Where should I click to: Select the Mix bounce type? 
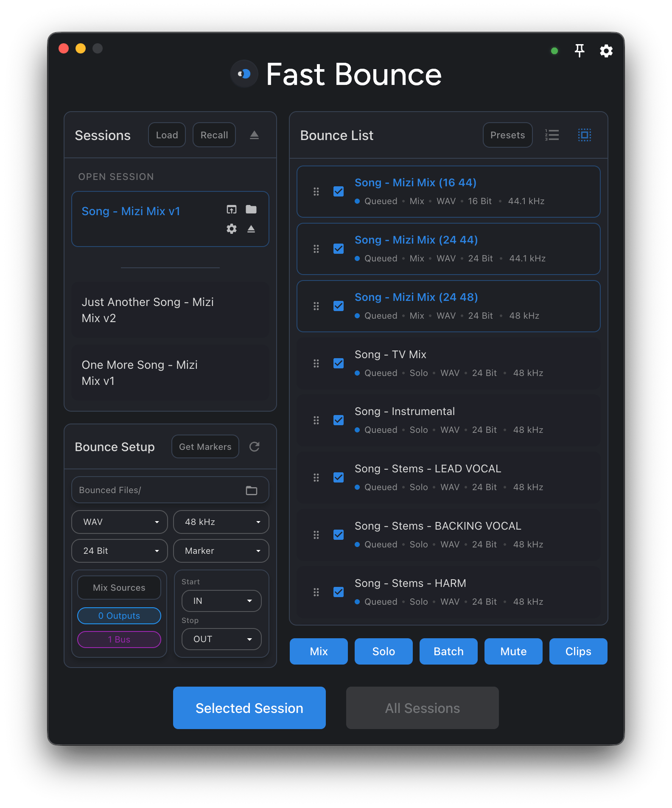coord(319,651)
